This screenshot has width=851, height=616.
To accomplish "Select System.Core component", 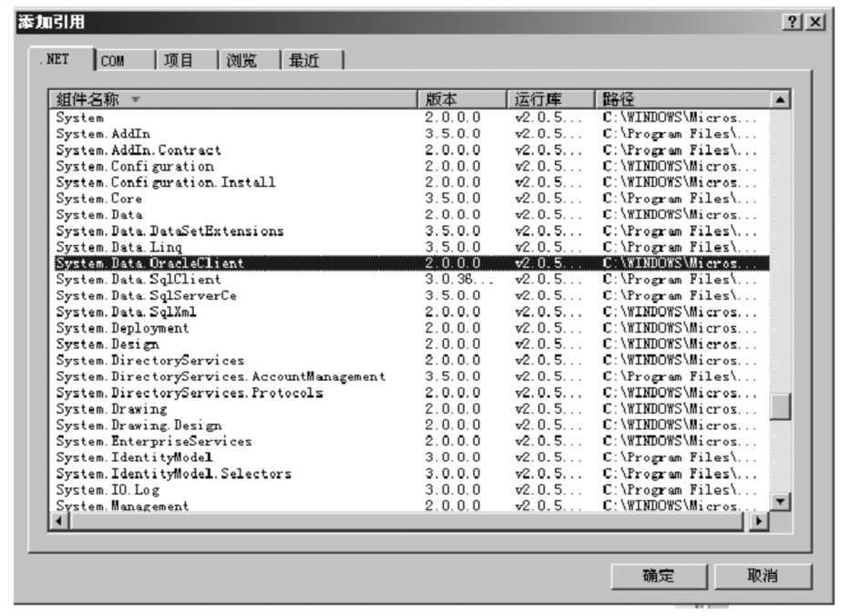I will (412, 199).
